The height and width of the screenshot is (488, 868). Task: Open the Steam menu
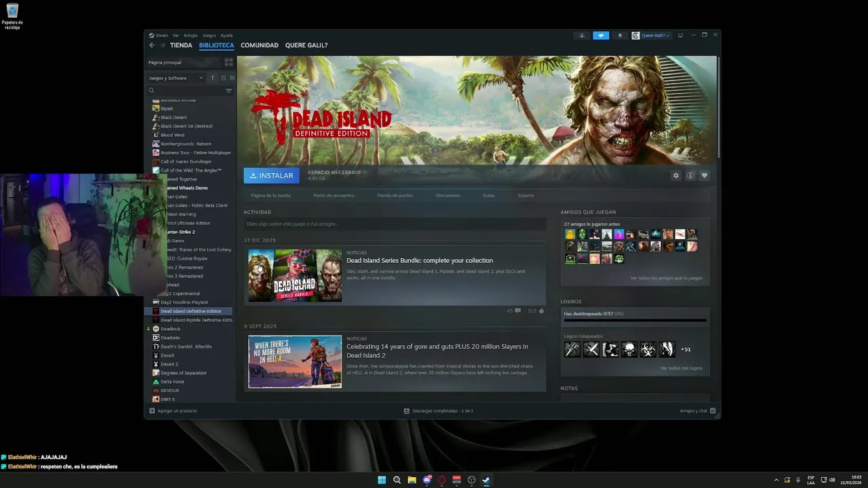coord(159,35)
